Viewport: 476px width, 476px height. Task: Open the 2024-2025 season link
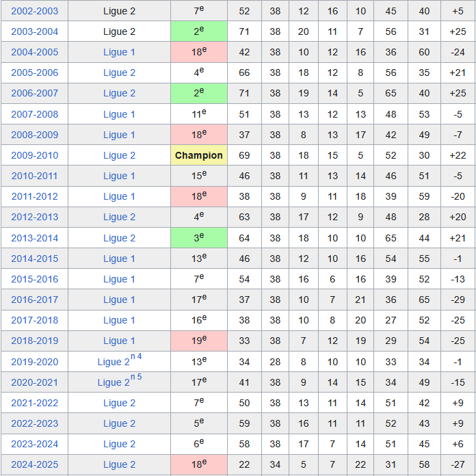35,464
